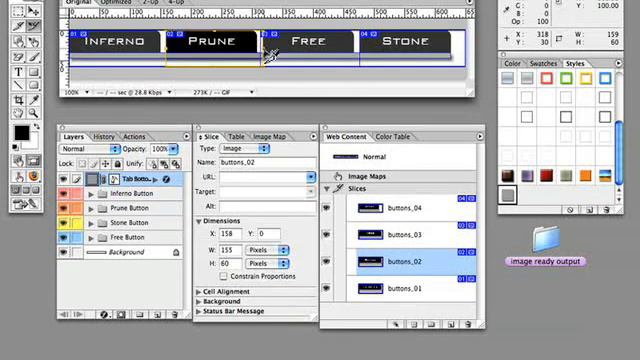Select the buttons_04 slice row
640x360 pixels.
(411, 208)
